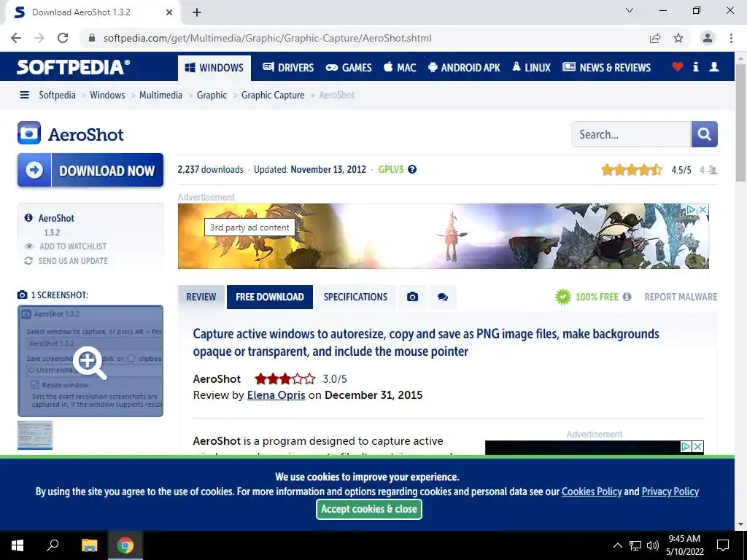Open the Chrome profile avatar icon
Image resolution: width=747 pixels, height=560 pixels.
708,38
